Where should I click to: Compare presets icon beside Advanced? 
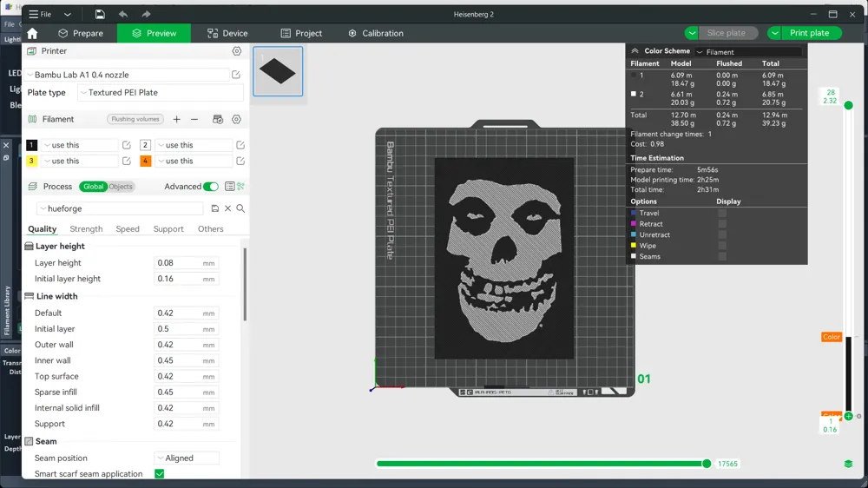(x=240, y=187)
